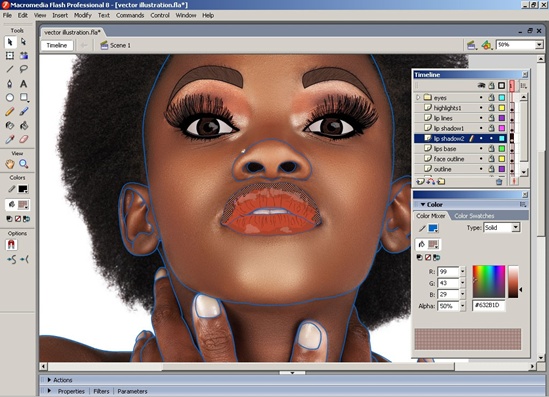Select the Eraser tool

point(23,139)
